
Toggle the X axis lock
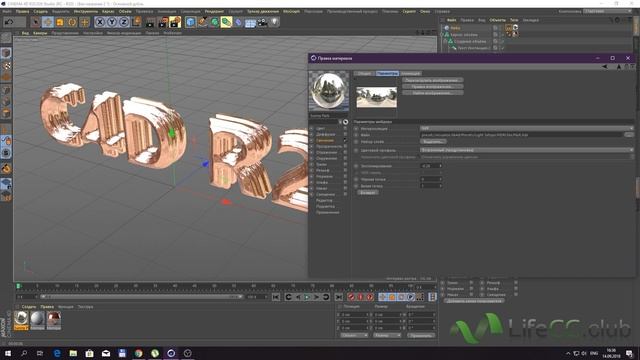pyautogui.click(x=100, y=22)
